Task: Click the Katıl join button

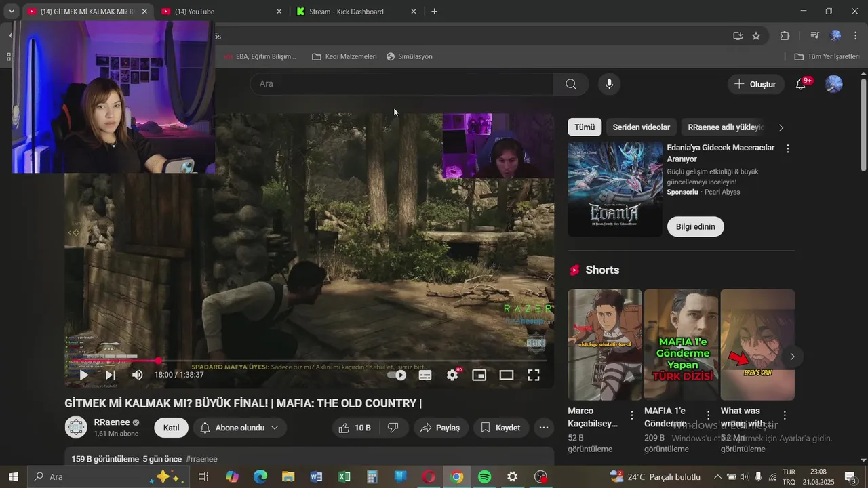Action: (x=171, y=428)
